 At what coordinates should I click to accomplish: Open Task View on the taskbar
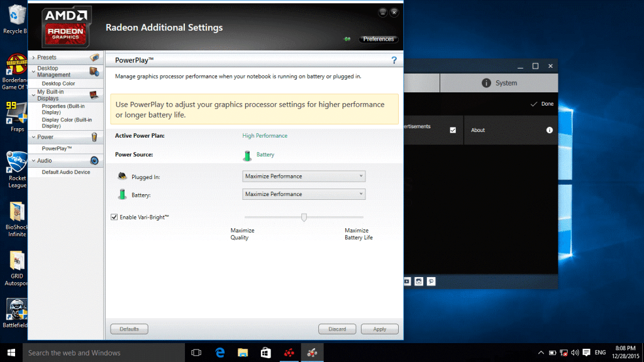(196, 353)
